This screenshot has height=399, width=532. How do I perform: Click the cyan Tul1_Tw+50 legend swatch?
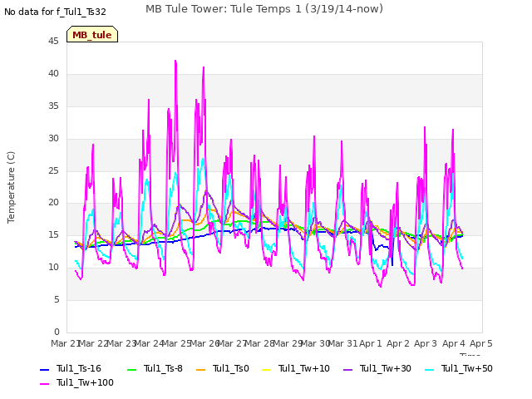430,369
